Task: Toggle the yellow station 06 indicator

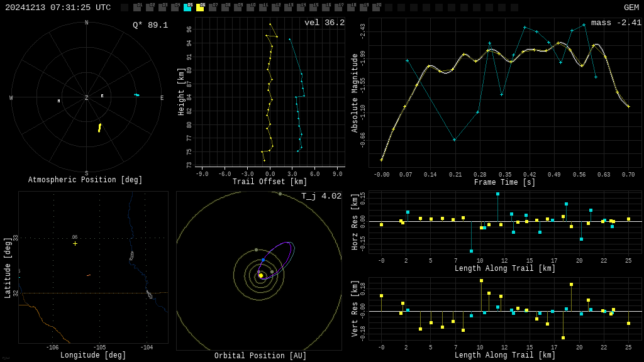Action: pos(200,8)
